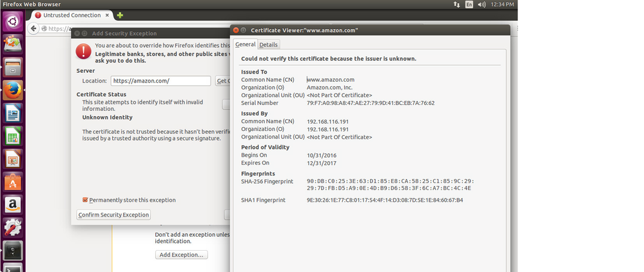Open the Ubuntu Dash search launcher
This screenshot has width=644, height=272.
tap(13, 23)
